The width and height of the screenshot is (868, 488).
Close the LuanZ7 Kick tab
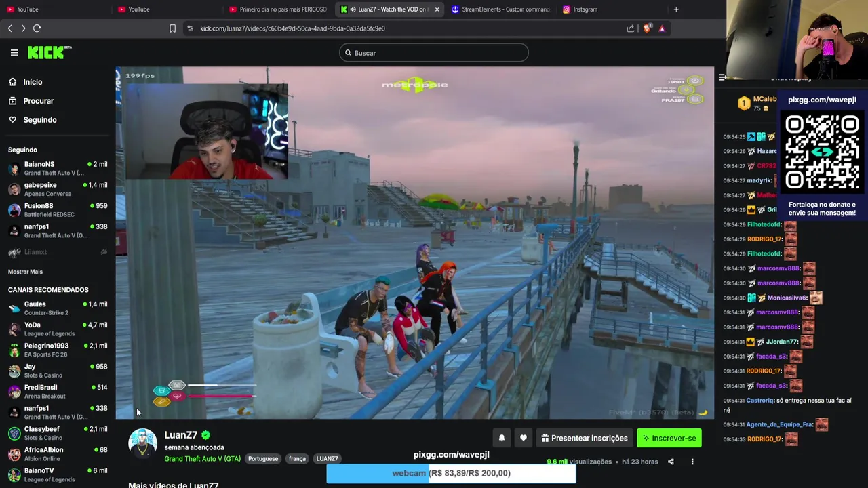(437, 9)
